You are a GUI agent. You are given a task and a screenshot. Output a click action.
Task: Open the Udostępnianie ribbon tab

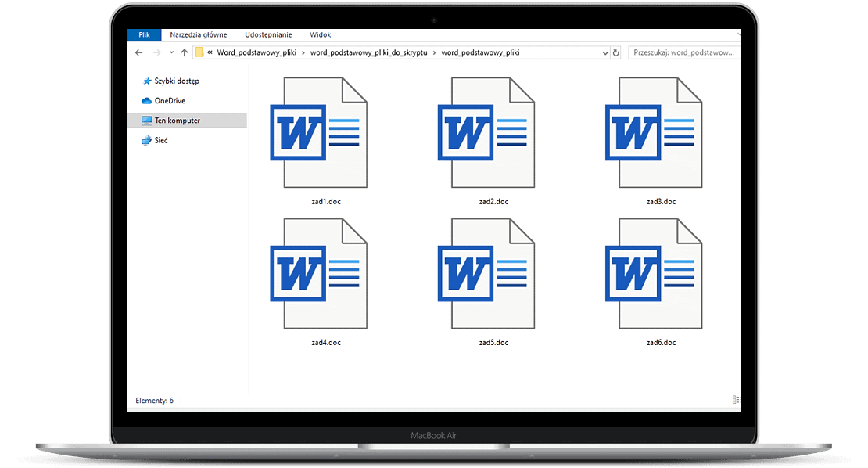coord(268,34)
